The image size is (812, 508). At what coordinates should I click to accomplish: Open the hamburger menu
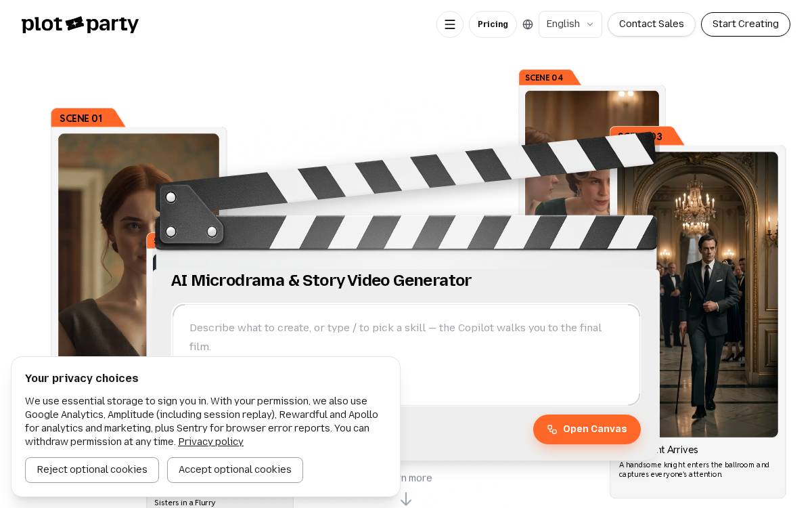pos(450,24)
